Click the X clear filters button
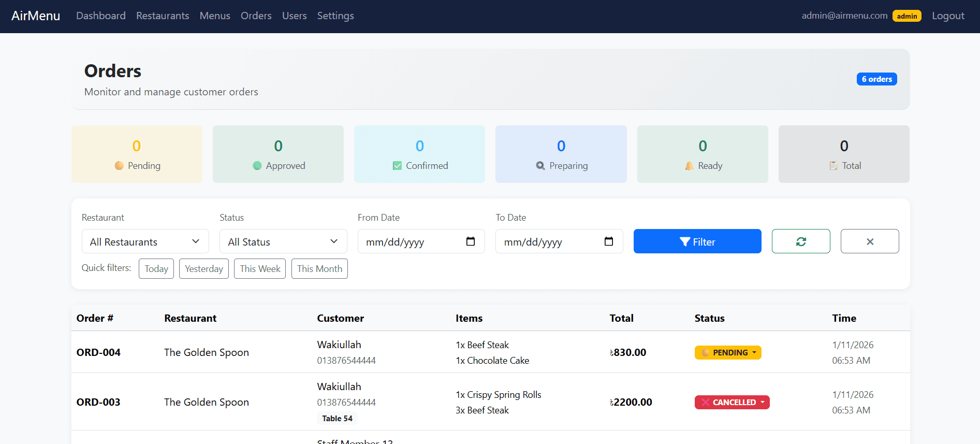980x444 pixels. [869, 241]
